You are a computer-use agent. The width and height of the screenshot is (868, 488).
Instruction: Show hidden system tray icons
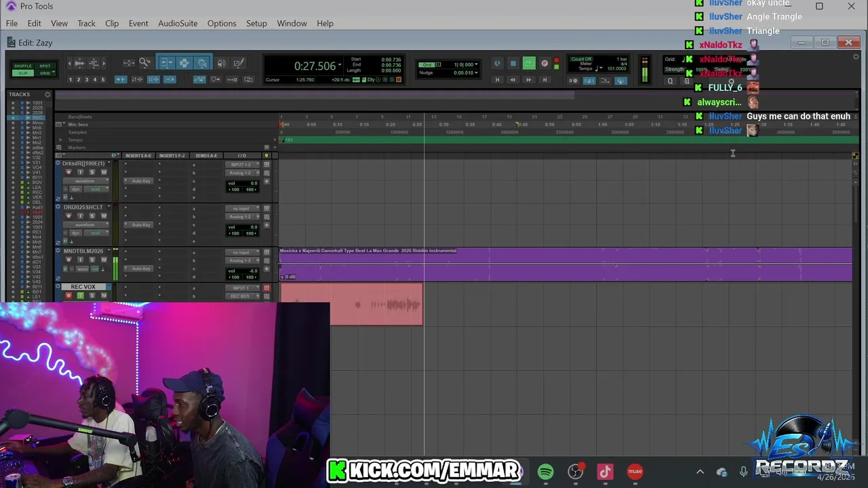700,472
